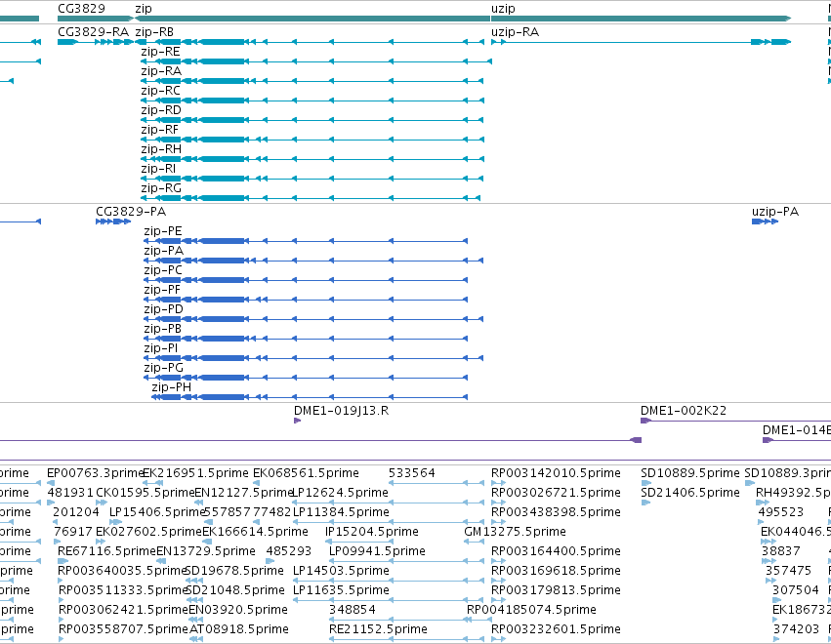Select the SD19678.5prime EST label
831x644 pixels.
coord(234,571)
